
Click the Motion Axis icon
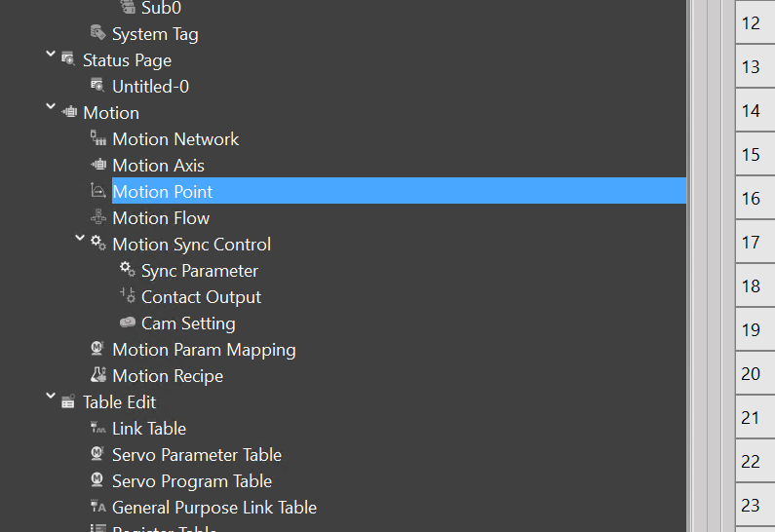pyautogui.click(x=97, y=166)
